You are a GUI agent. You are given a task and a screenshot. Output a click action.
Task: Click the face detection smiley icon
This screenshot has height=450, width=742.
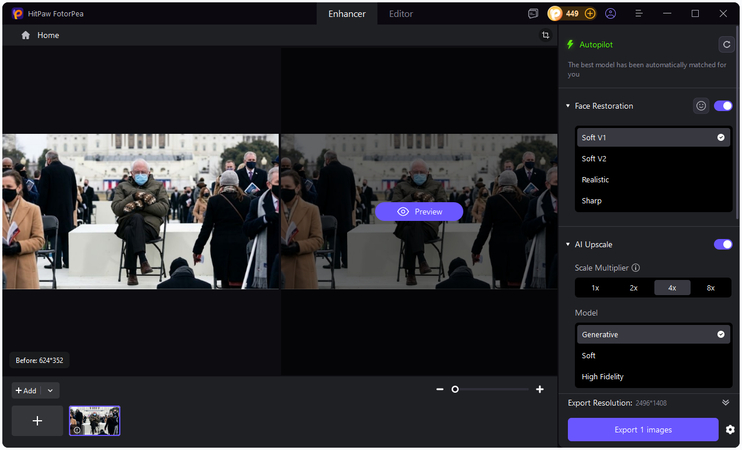pos(701,106)
